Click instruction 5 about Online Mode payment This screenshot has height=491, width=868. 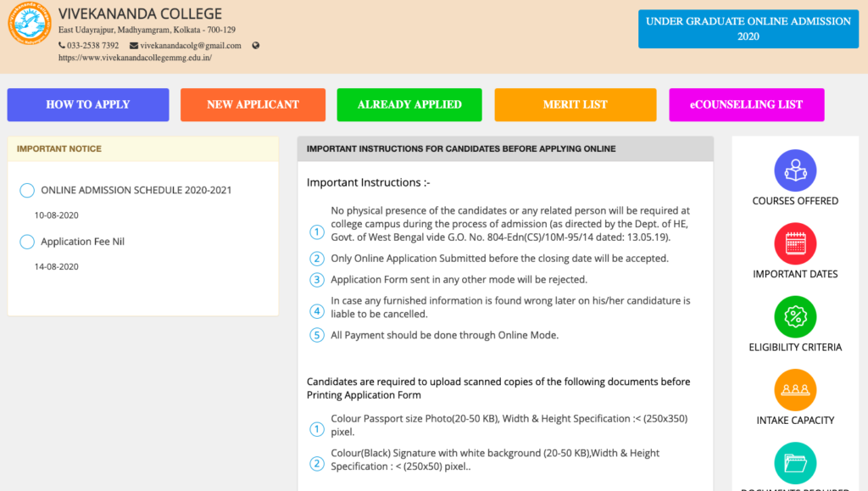[x=444, y=335]
